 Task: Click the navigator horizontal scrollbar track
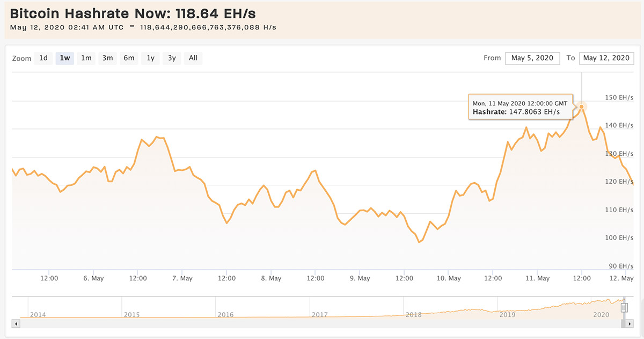tap(320, 324)
